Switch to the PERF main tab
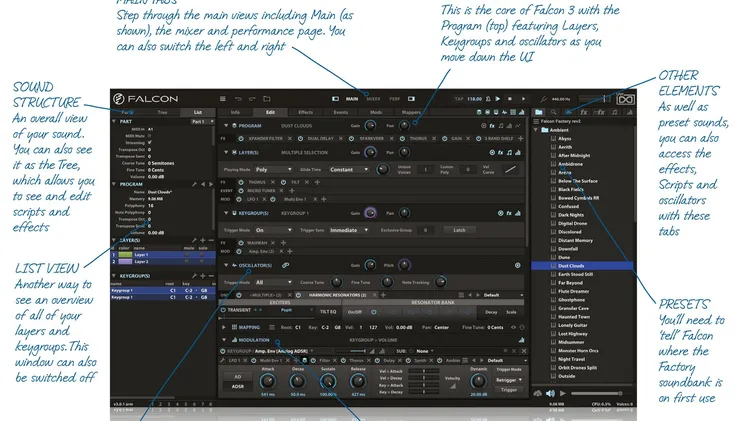Image resolution: width=750 pixels, height=421 pixels. pos(395,99)
